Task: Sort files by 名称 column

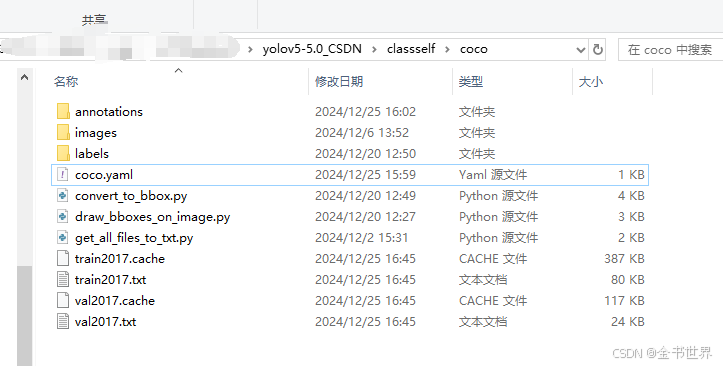Action: click(65, 82)
